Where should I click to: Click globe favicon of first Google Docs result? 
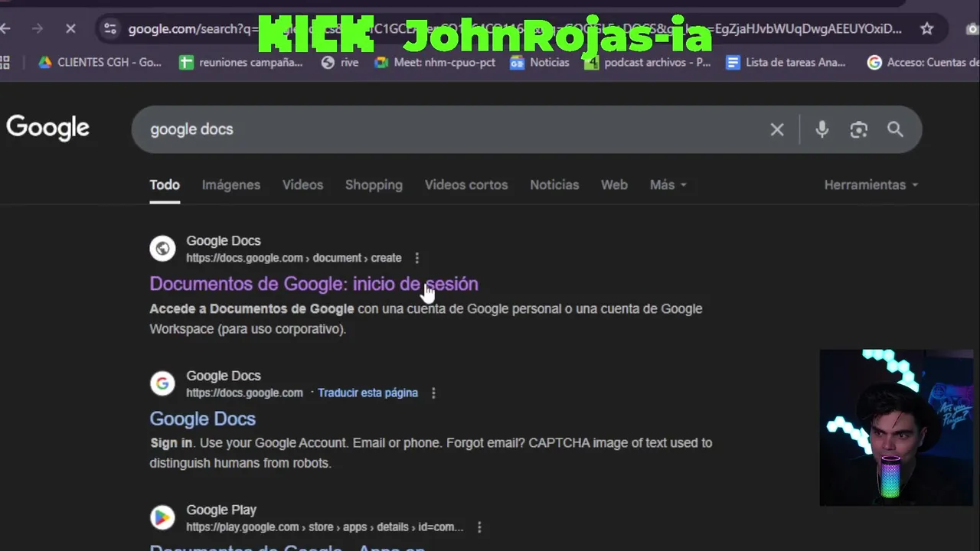[x=162, y=248]
